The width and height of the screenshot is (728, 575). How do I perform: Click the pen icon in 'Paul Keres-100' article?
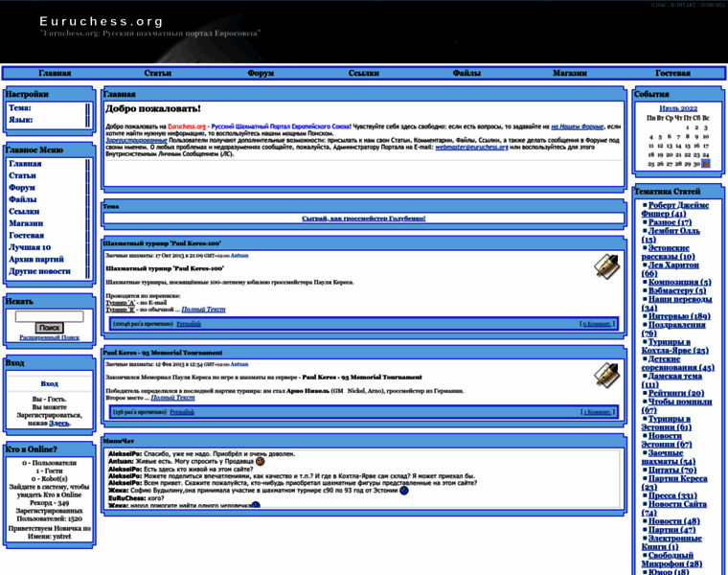click(x=606, y=266)
